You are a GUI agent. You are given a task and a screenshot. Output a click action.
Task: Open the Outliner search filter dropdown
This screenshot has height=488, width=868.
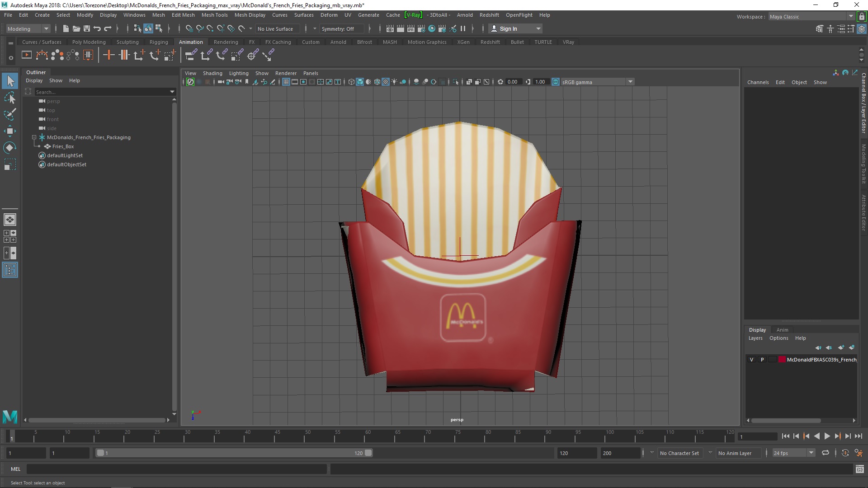[x=172, y=92]
